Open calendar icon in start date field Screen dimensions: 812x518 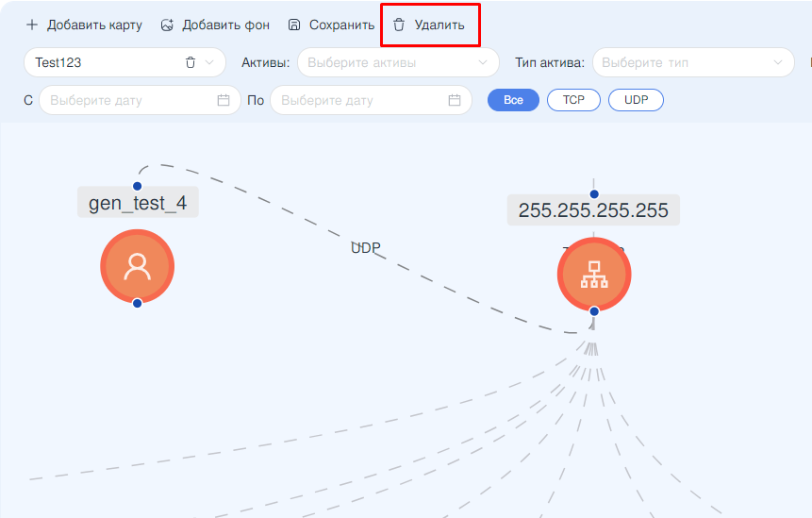point(224,100)
